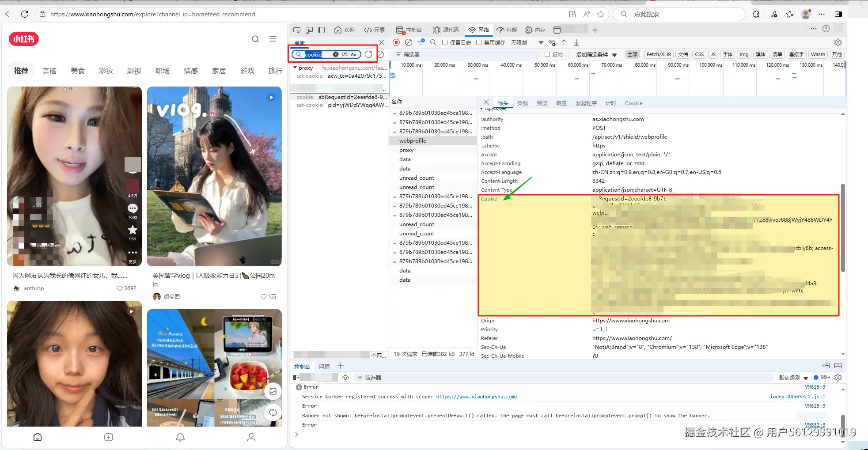Click the create live expression eye icon

tap(345, 378)
